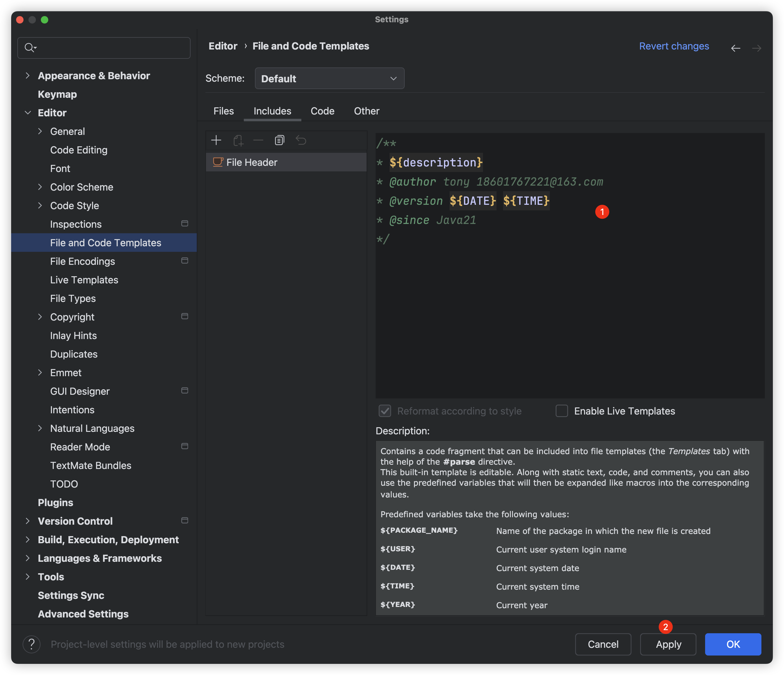Open help via question mark icon

[x=32, y=644]
